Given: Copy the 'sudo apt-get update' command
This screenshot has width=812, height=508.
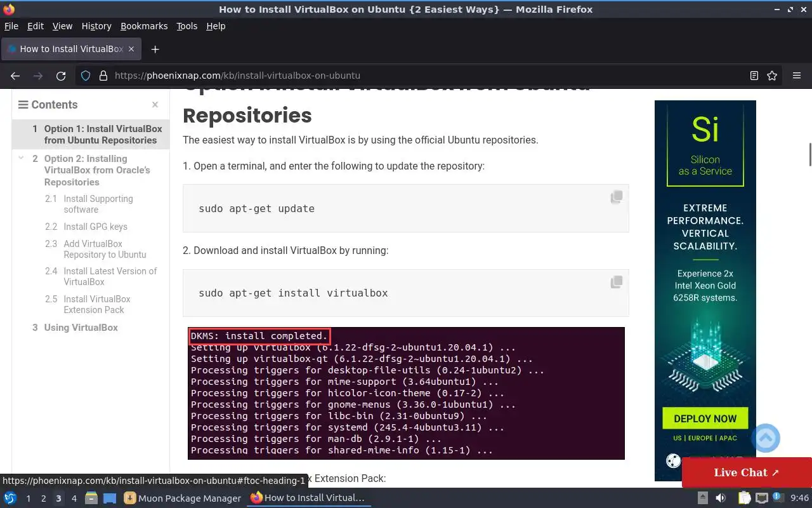Looking at the screenshot, I should [616, 197].
